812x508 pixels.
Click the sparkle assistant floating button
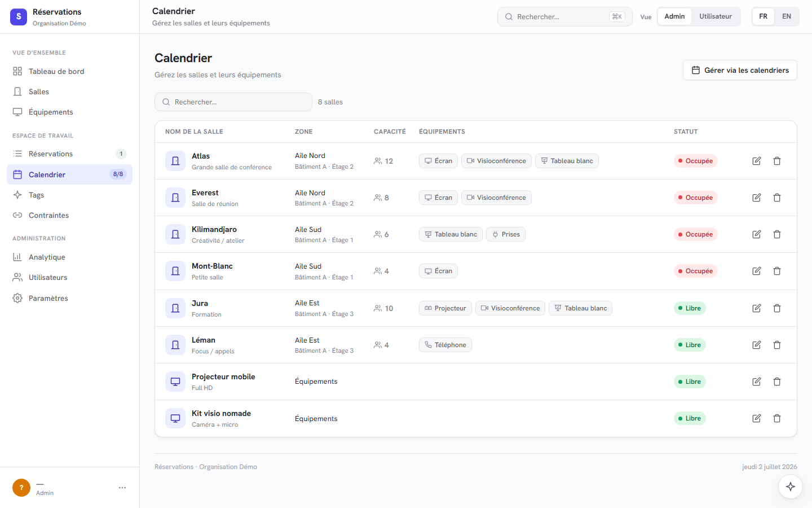(791, 487)
